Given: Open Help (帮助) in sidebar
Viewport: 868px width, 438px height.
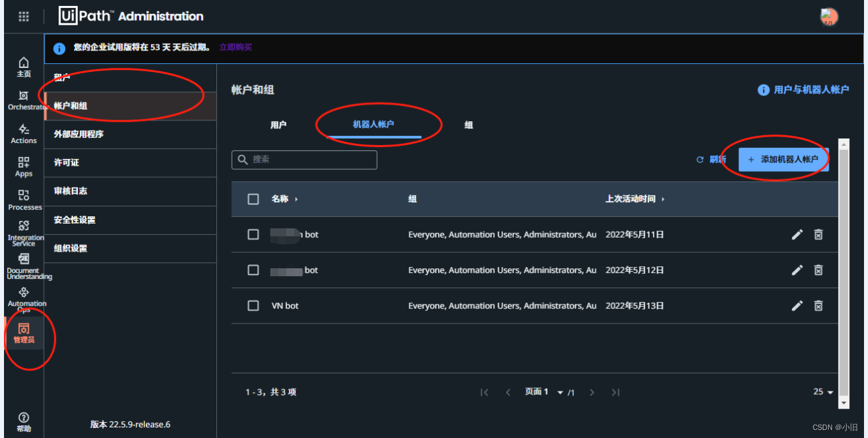Looking at the screenshot, I should pos(24,422).
